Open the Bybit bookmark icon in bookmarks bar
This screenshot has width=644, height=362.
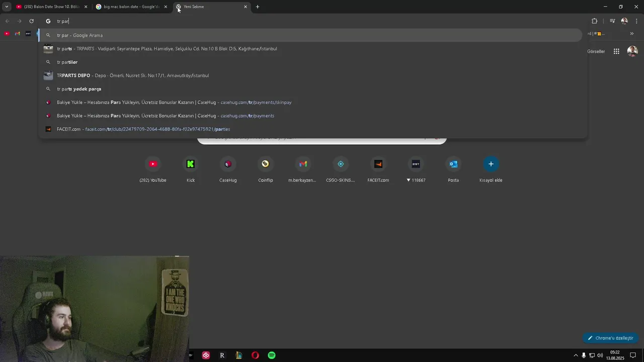coord(28,34)
